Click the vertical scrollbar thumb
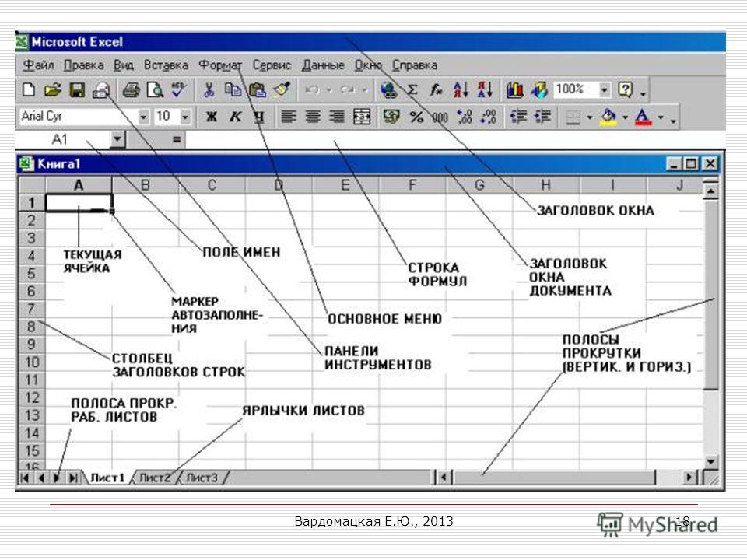This screenshot has width=747, height=560. pyautogui.click(x=710, y=294)
